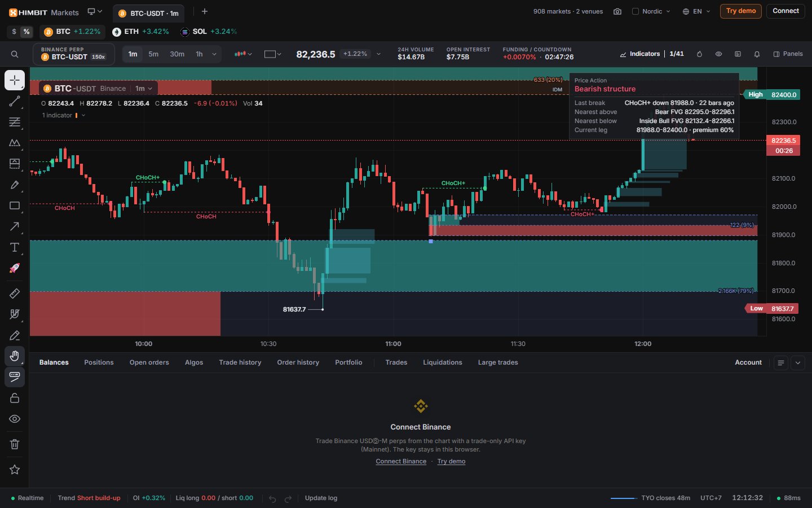Select the 30m timeframe
This screenshot has height=508, width=812.
(x=177, y=54)
